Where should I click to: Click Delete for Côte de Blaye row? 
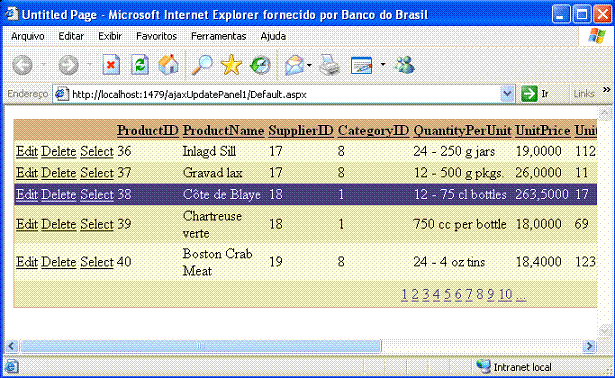58,194
